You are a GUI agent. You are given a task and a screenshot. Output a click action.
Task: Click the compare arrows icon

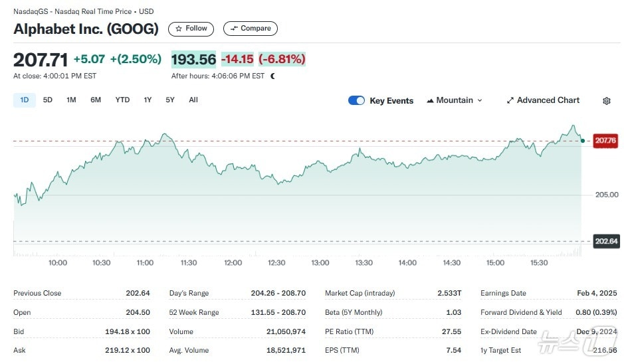[233, 29]
